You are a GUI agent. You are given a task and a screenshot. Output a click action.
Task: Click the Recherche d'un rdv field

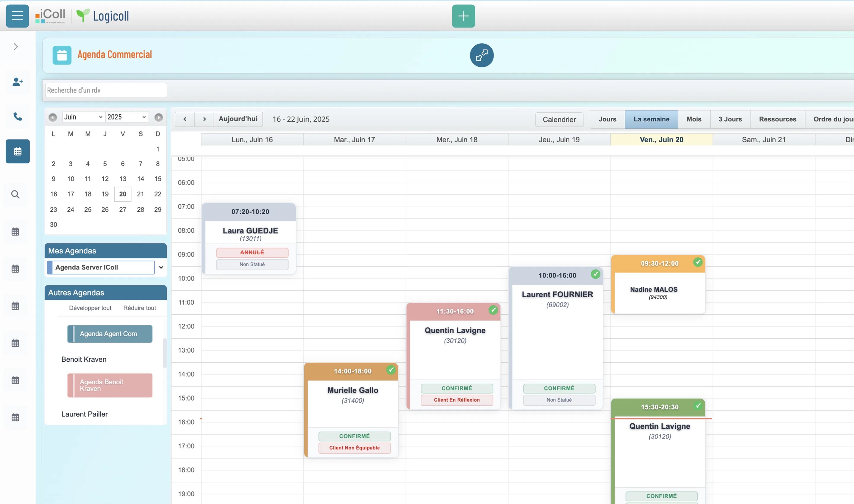click(x=106, y=90)
